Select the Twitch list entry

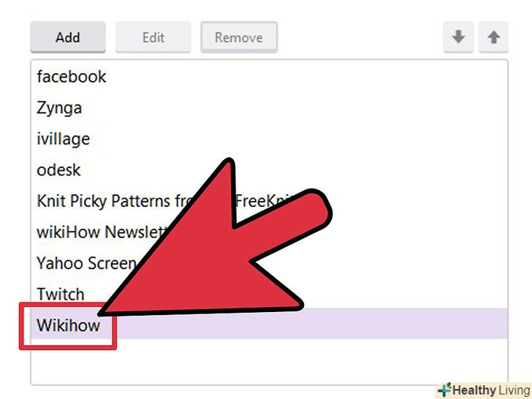[61, 294]
